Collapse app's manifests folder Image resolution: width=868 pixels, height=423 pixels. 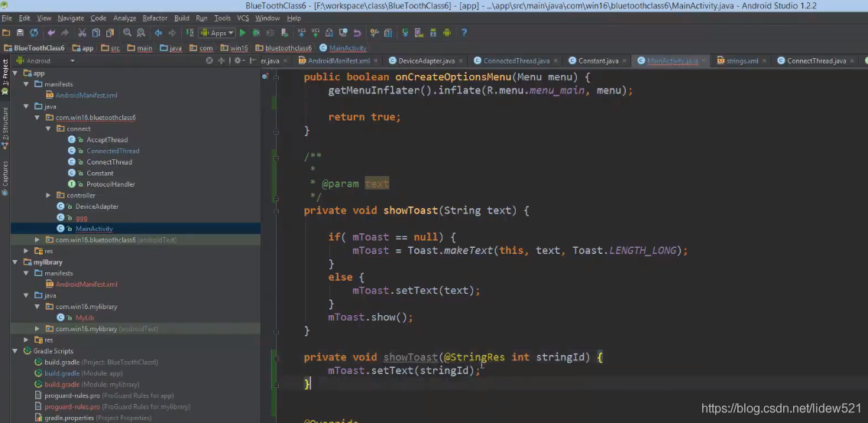coord(26,84)
